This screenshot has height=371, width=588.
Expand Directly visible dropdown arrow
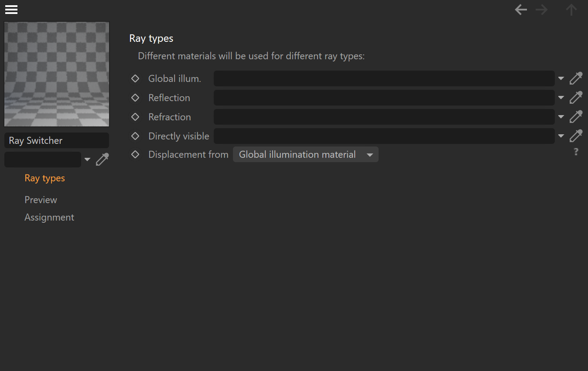(x=561, y=136)
